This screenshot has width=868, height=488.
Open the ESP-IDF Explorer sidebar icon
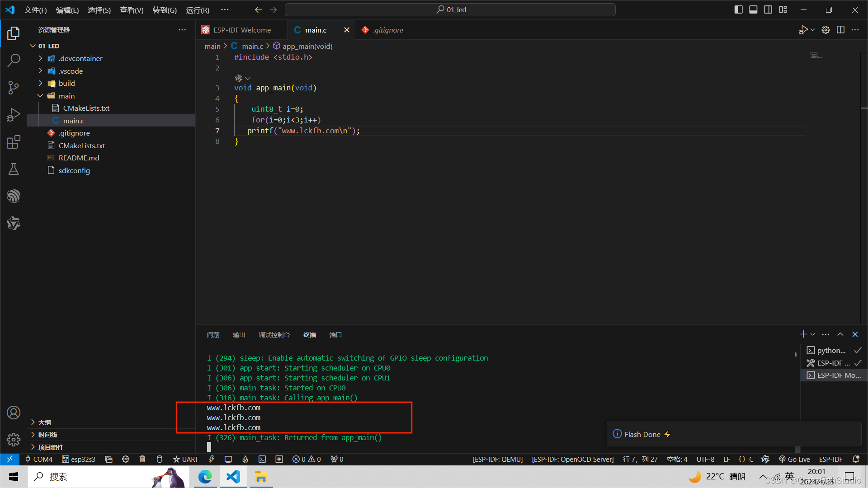14,196
